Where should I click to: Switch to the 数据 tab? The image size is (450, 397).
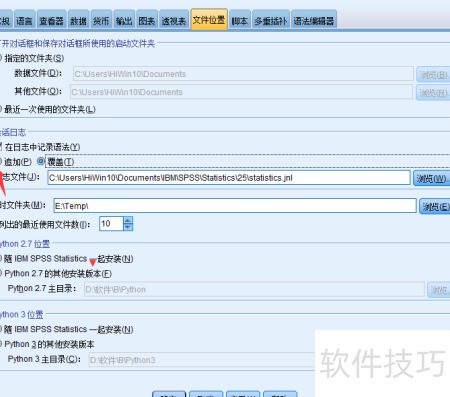coord(78,21)
